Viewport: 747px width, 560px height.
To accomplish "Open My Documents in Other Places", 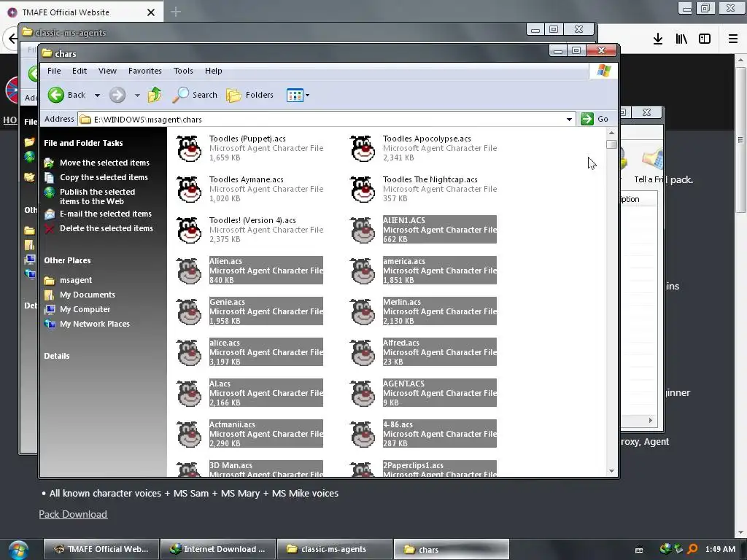I will tap(88, 295).
